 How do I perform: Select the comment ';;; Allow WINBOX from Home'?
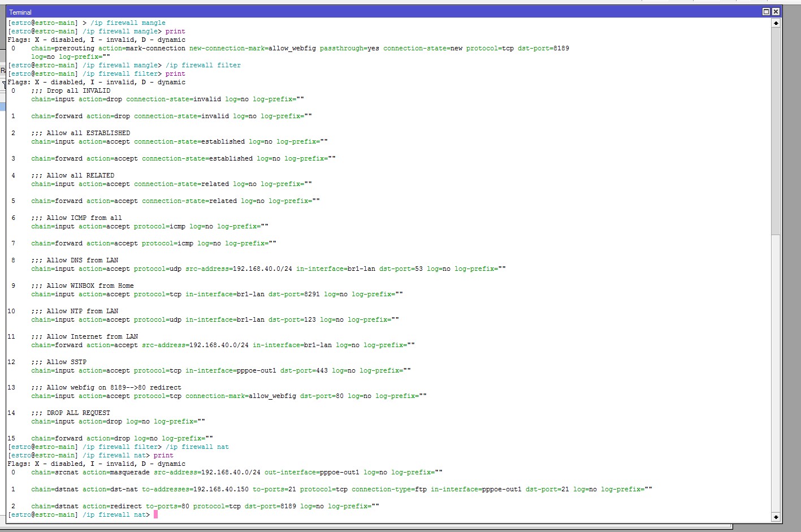pyautogui.click(x=81, y=286)
